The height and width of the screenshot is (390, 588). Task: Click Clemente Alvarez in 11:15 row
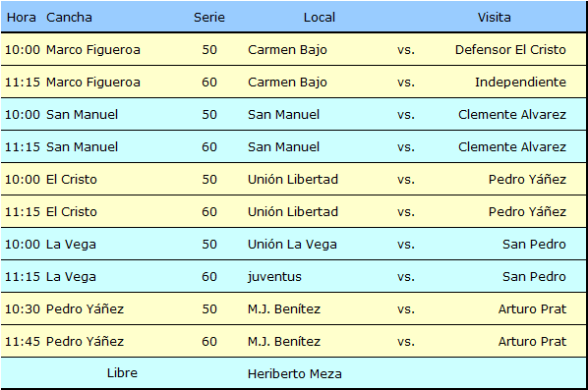512,146
